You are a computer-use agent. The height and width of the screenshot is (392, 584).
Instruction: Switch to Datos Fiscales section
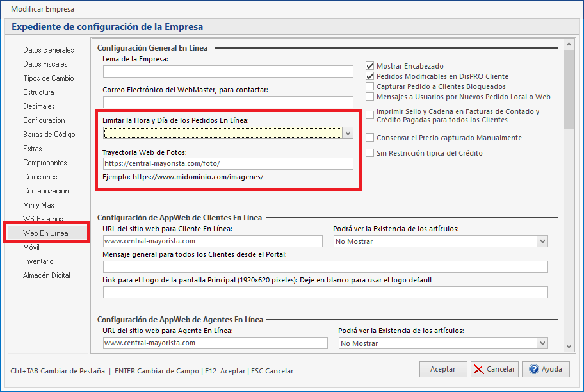click(45, 64)
